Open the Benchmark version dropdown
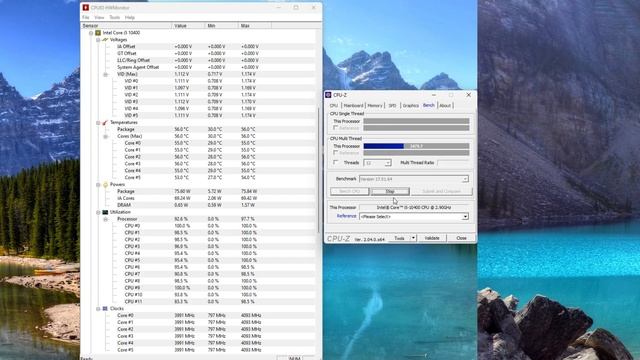This screenshot has height=360, width=640. 465,179
